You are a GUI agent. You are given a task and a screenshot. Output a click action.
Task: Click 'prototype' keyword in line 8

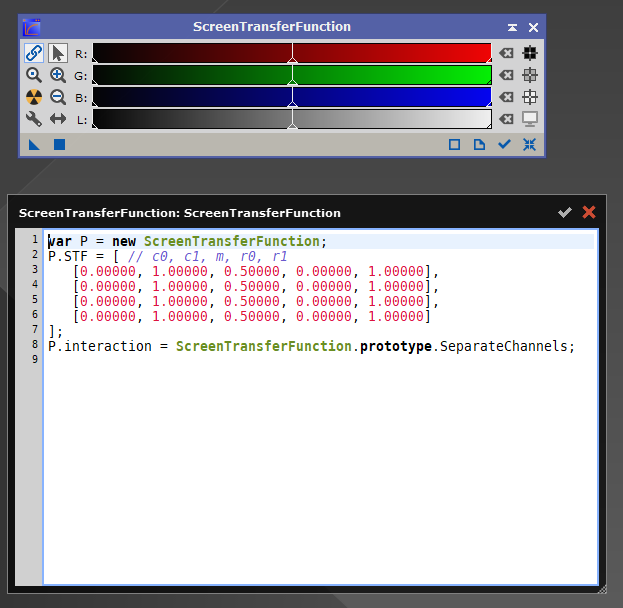coord(396,346)
